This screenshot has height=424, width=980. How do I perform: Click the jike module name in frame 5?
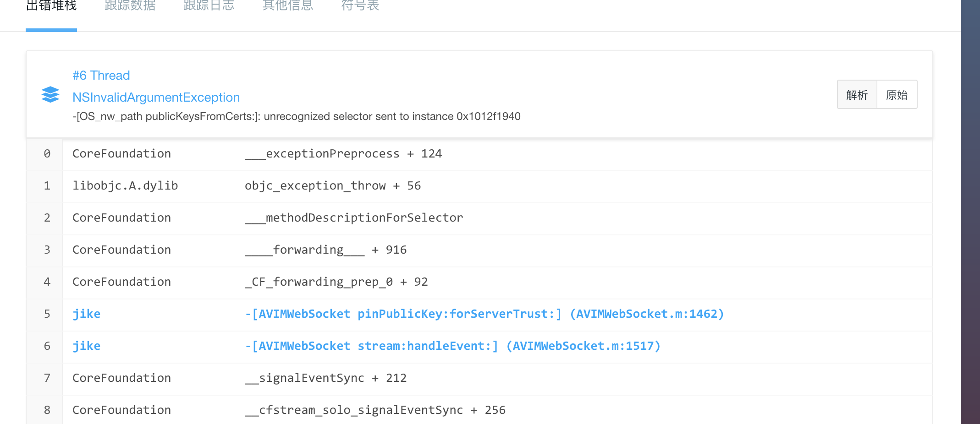(x=86, y=314)
